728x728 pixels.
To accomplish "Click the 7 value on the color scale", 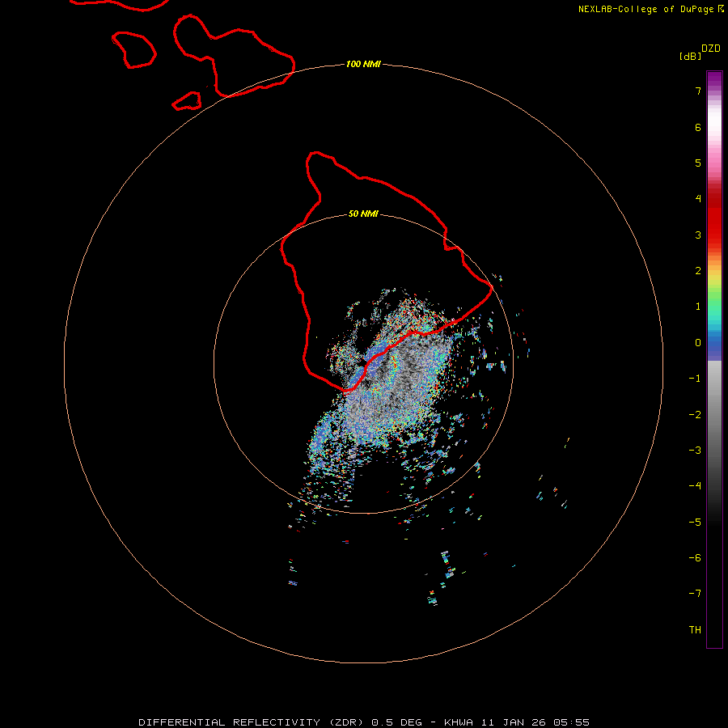I will 698,91.
